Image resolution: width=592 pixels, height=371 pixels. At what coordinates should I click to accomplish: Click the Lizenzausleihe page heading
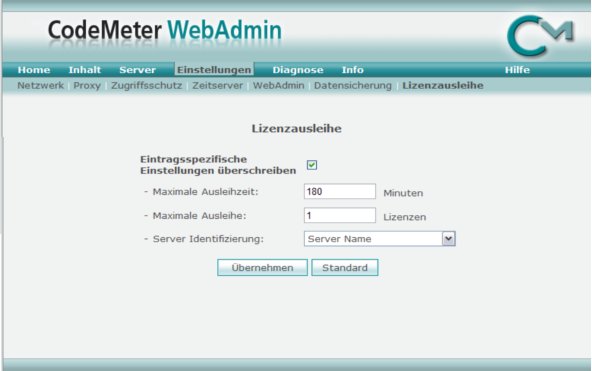pyautogui.click(x=297, y=129)
